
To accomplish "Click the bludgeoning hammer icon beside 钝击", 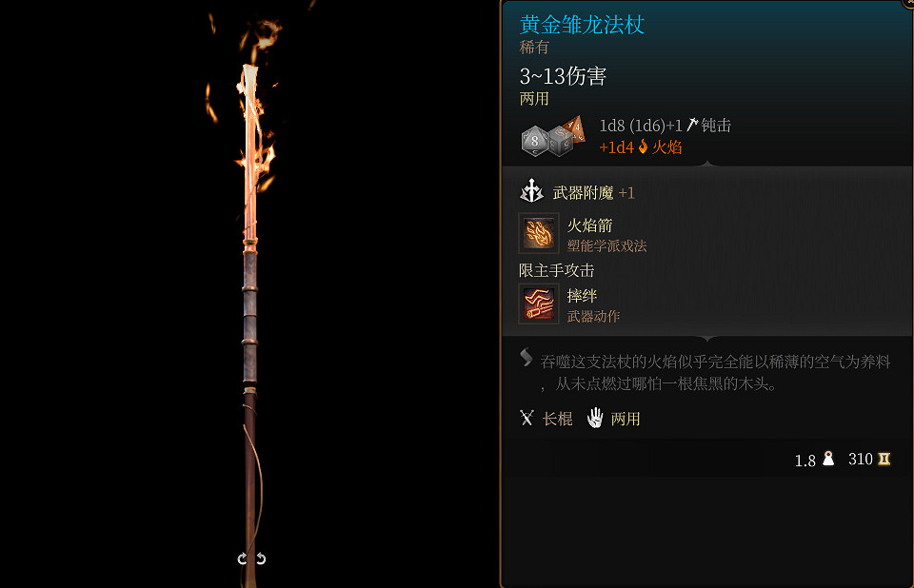I will pyautogui.click(x=692, y=124).
